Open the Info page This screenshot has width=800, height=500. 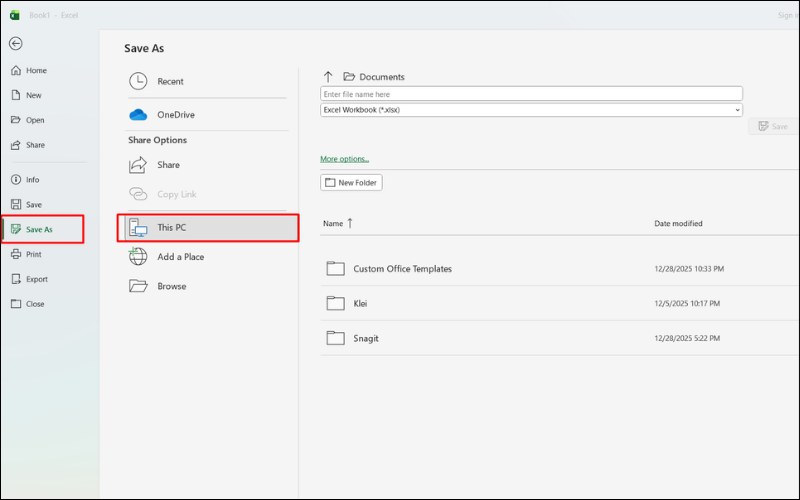coord(26,180)
